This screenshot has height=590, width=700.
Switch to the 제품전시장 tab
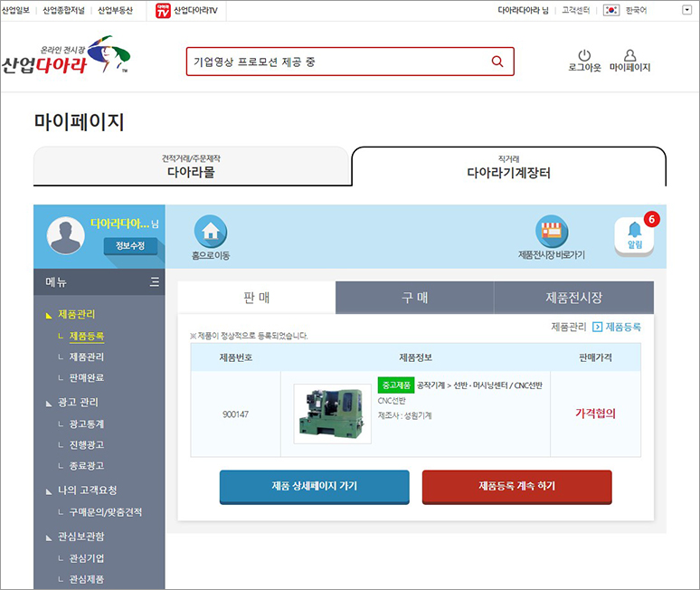pyautogui.click(x=573, y=298)
